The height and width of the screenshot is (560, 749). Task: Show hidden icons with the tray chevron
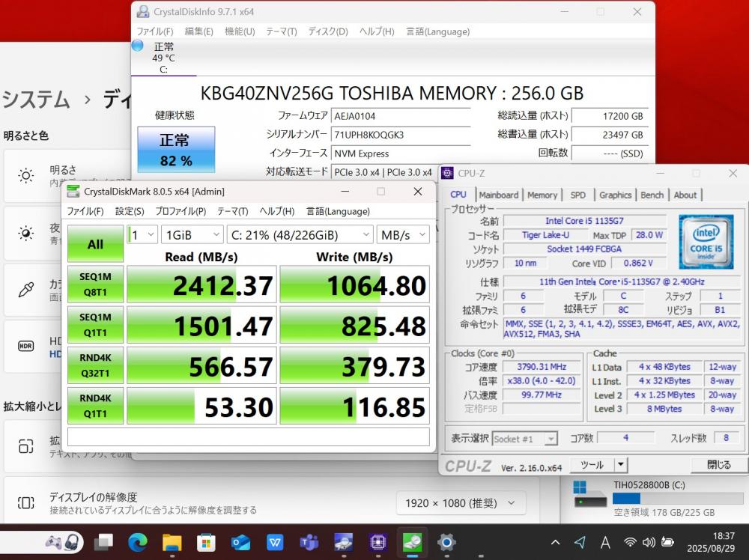pyautogui.click(x=555, y=542)
